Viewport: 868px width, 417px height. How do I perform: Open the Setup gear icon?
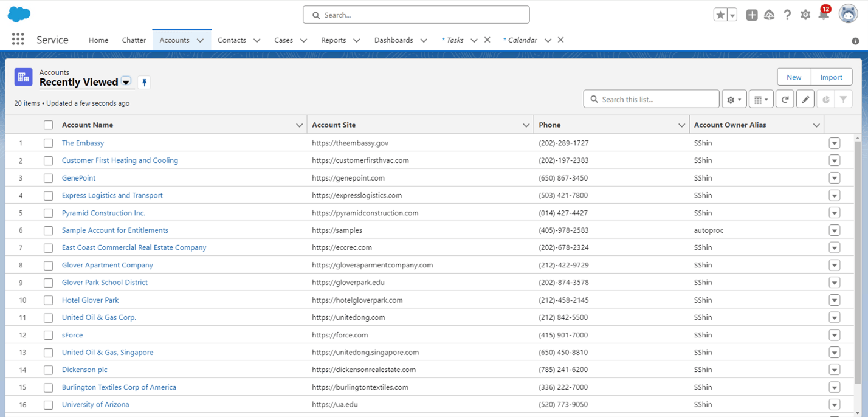(x=805, y=15)
